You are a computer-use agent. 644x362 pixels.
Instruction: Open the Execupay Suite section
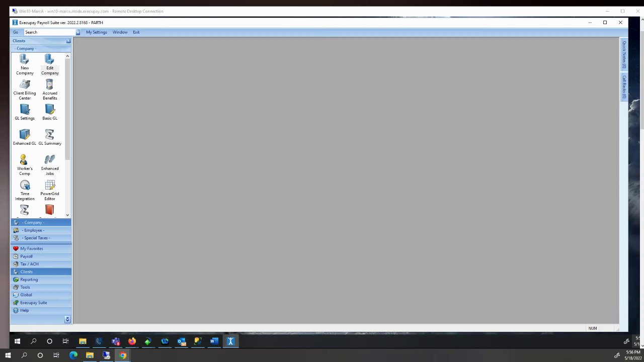[41, 303]
